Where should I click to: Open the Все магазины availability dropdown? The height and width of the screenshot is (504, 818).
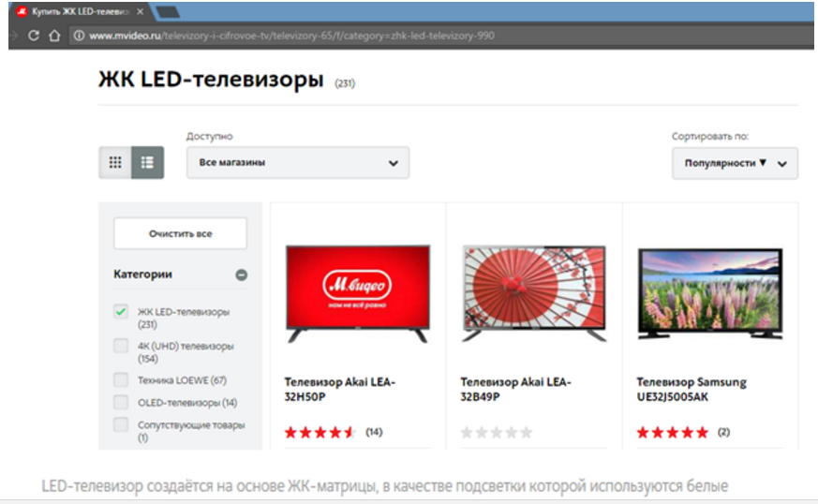(x=298, y=163)
